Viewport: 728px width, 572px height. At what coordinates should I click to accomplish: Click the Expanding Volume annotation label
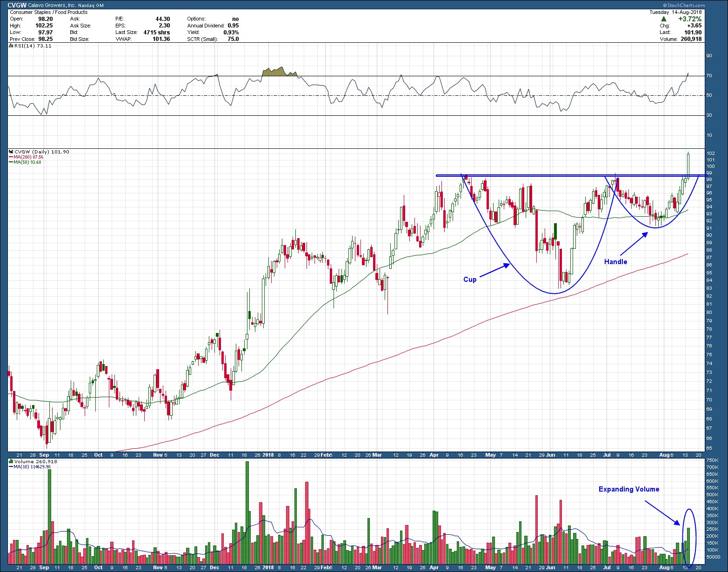[628, 489]
